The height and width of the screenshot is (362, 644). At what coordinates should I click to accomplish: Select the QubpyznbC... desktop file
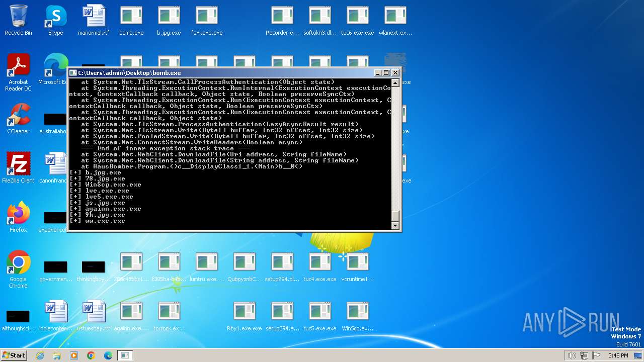click(x=245, y=266)
